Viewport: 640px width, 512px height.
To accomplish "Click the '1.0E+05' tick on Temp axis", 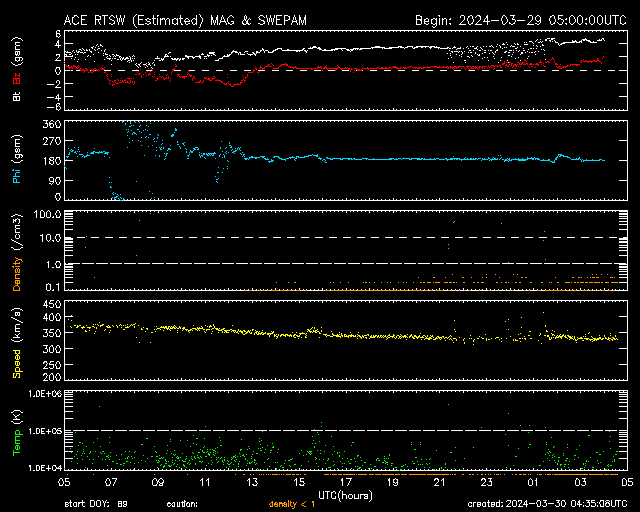I will (x=45, y=431).
